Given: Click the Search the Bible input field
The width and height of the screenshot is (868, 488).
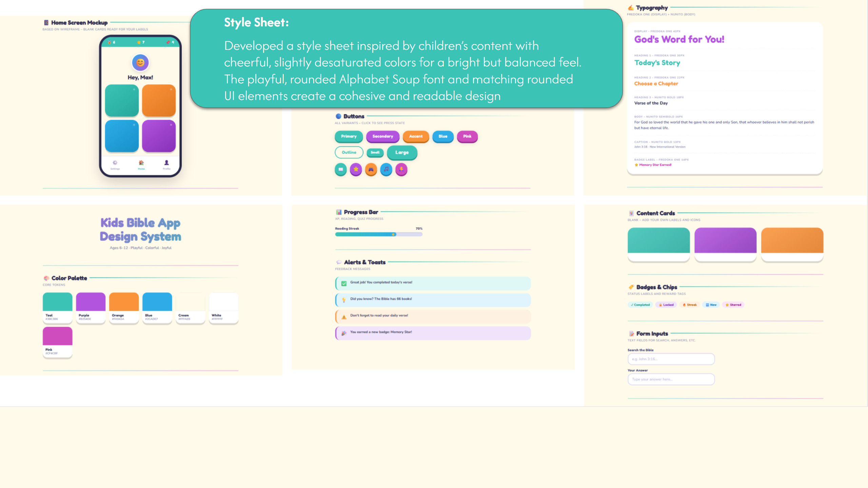Looking at the screenshot, I should 671,359.
